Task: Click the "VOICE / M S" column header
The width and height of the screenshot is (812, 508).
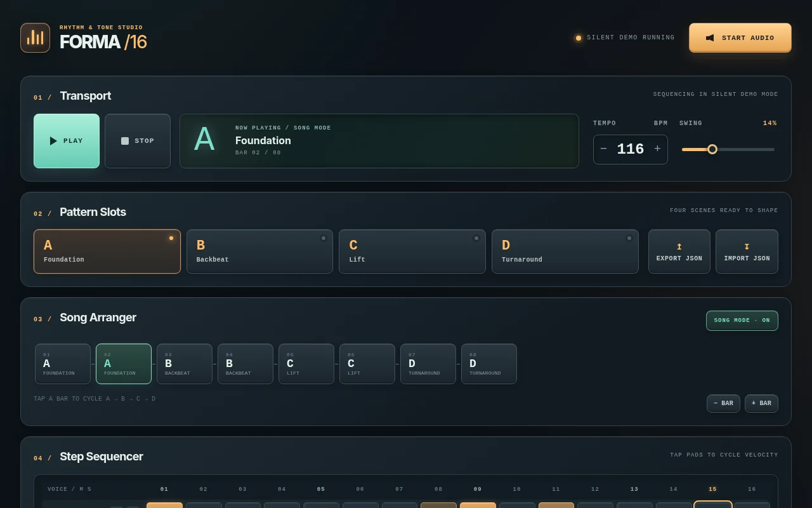Action: point(69,489)
